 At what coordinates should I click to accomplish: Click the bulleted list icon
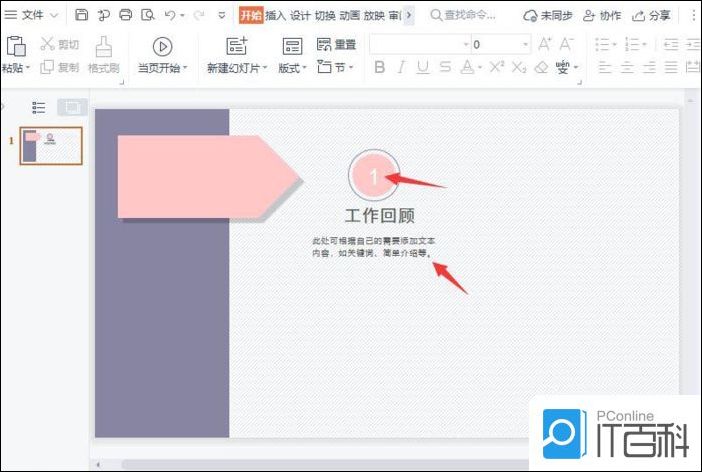tap(602, 44)
